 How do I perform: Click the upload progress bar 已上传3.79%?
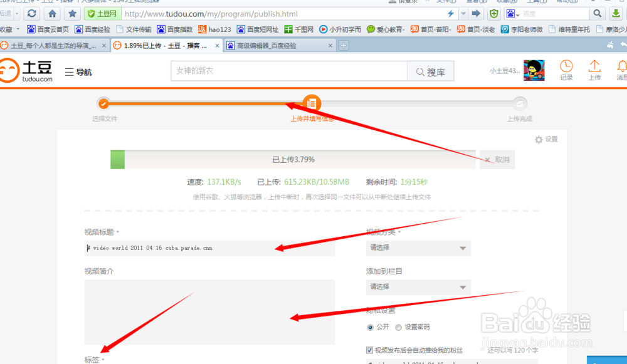coord(293,160)
